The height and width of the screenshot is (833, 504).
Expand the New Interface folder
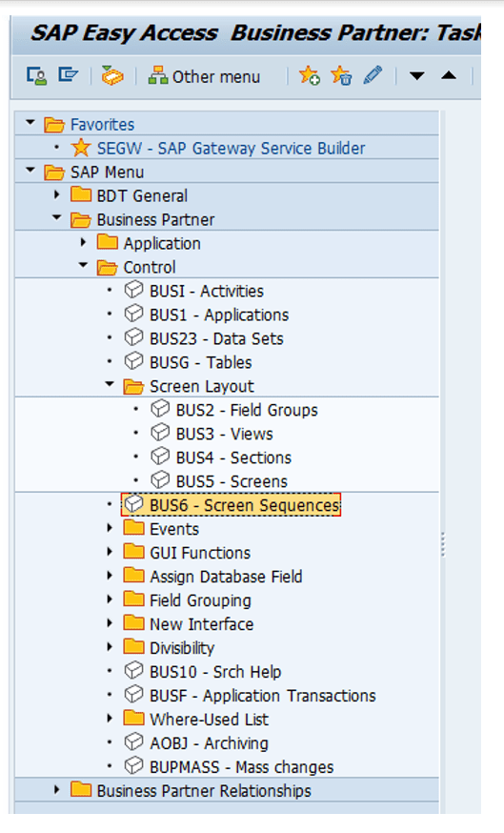pos(110,623)
